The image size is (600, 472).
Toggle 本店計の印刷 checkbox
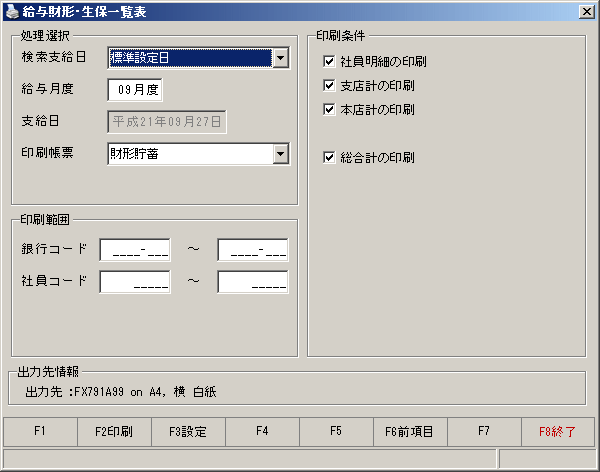329,109
